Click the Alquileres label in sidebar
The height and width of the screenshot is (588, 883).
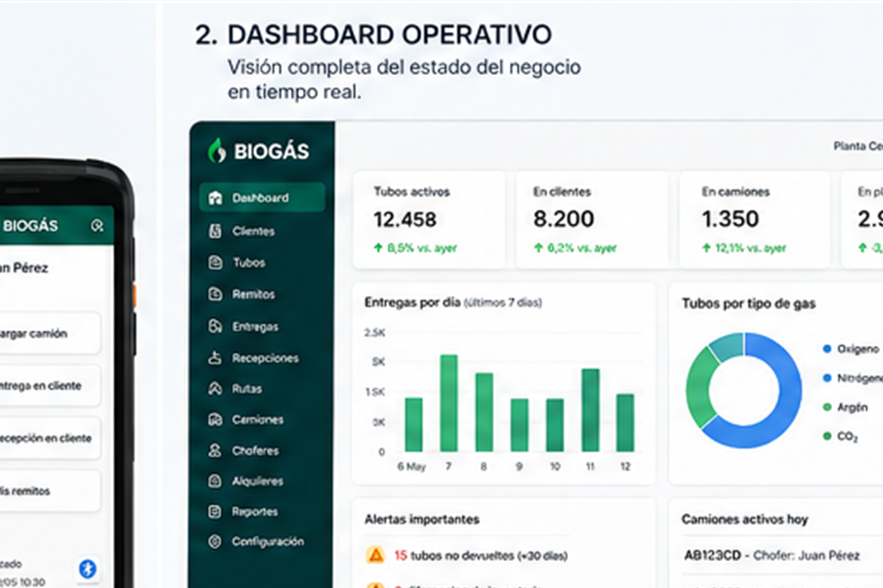click(x=257, y=481)
